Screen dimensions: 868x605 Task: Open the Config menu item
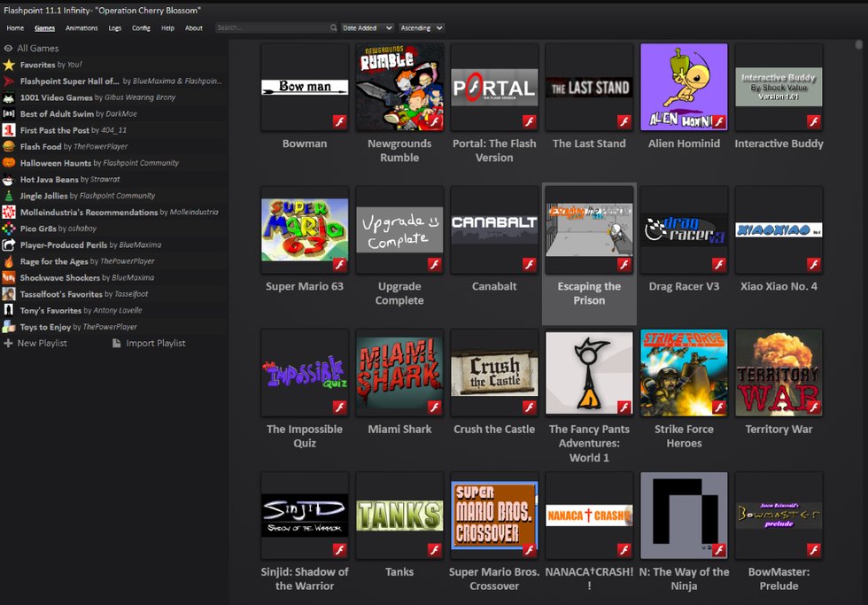(x=141, y=28)
